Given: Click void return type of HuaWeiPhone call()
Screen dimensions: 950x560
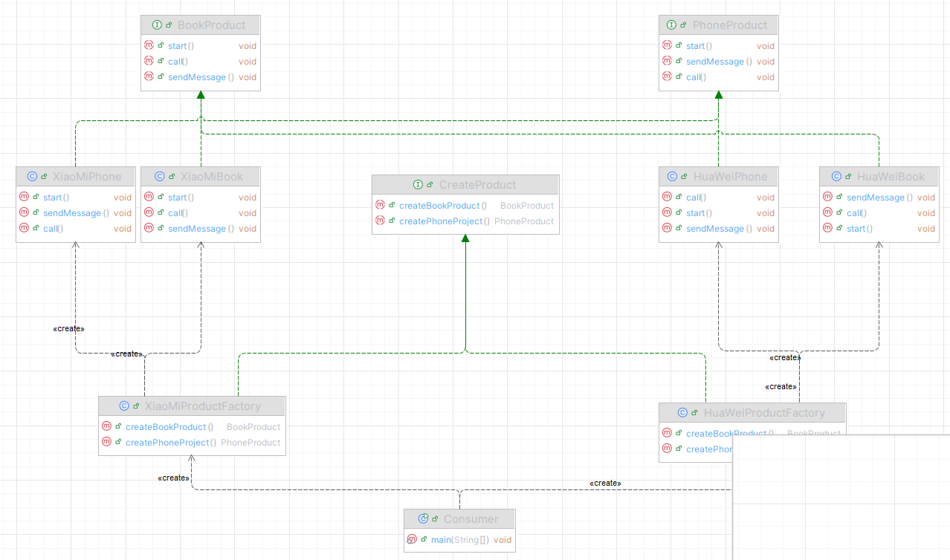Looking at the screenshot, I should pos(766,198).
